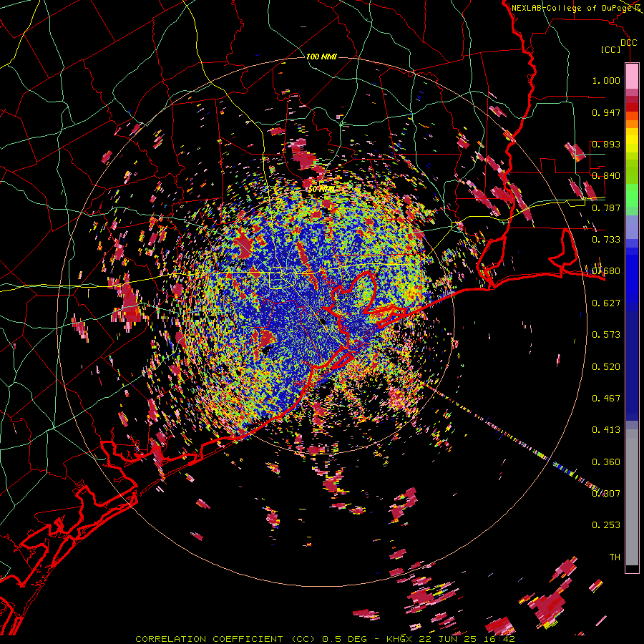Click the 100 NMI range ring label
The width and height of the screenshot is (644, 644).
pos(321,57)
